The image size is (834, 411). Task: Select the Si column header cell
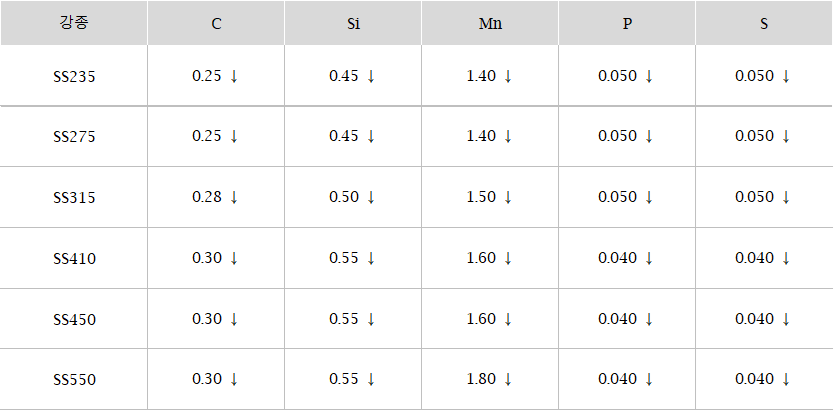pos(353,23)
